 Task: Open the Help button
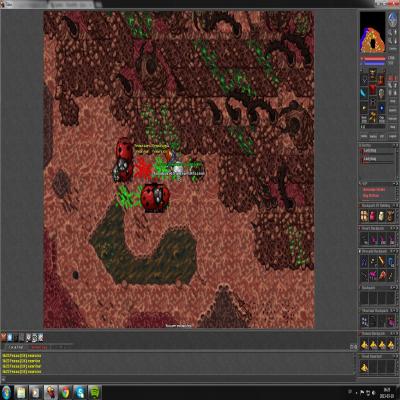(x=393, y=127)
